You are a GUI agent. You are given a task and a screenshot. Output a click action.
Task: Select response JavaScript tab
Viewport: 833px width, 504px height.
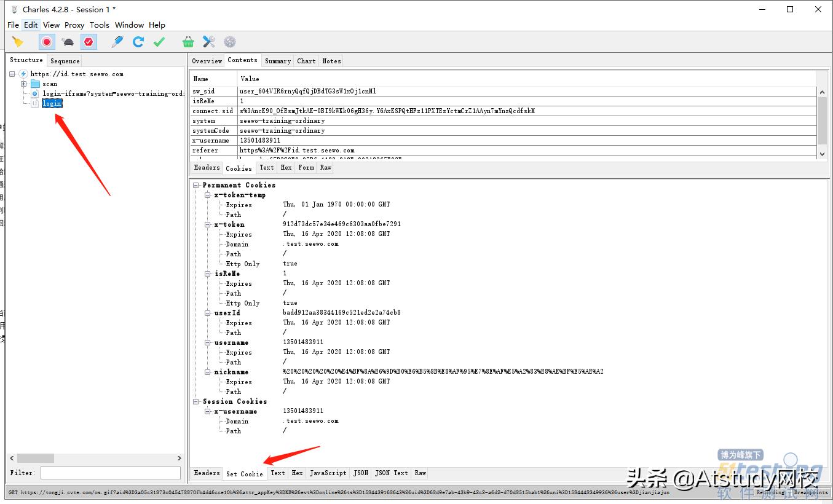328,473
